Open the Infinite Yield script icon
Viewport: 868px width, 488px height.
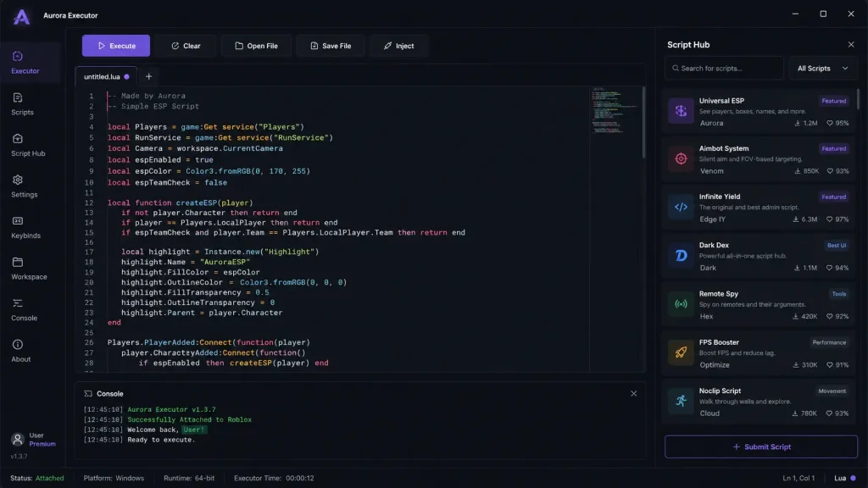(681, 207)
